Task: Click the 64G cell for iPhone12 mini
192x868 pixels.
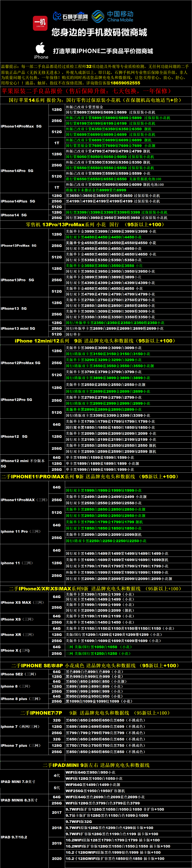Action: [57, 458]
